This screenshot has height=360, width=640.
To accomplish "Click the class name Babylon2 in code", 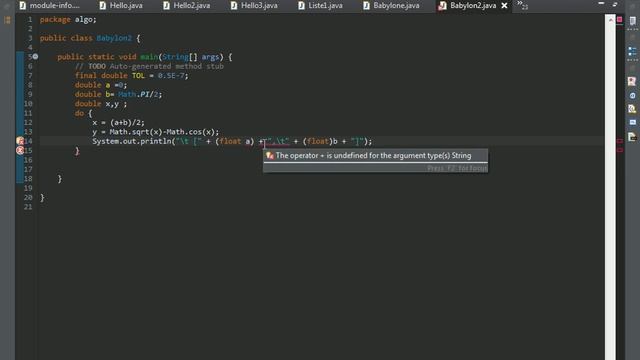I will (x=114, y=38).
